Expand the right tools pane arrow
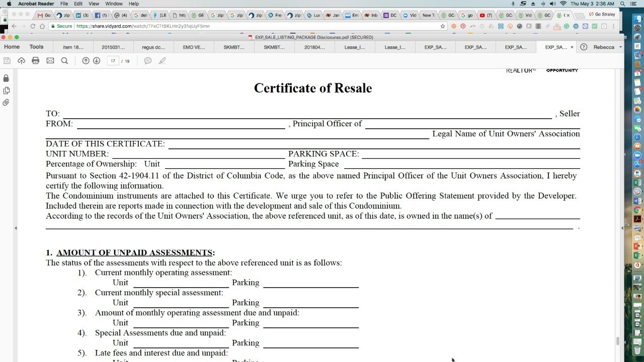This screenshot has height=362, width=644. (622, 228)
